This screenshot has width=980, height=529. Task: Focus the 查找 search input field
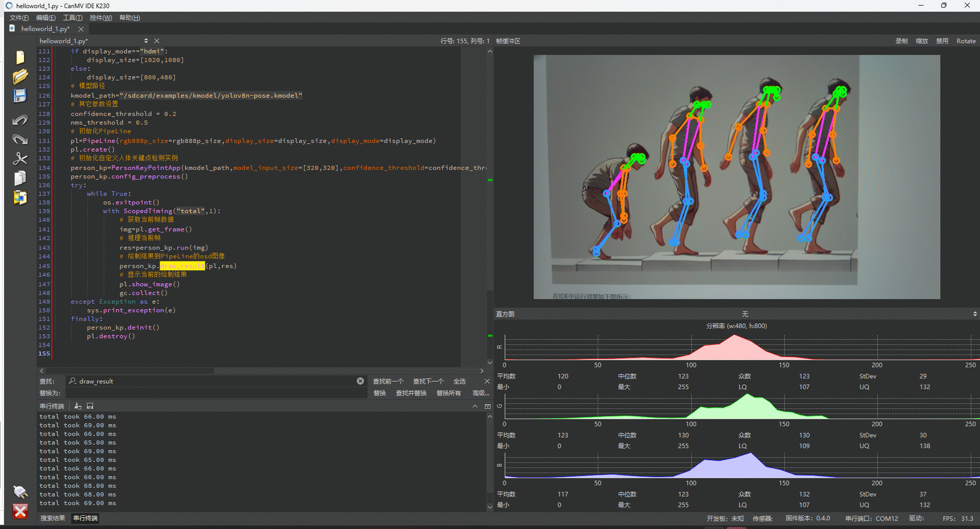point(216,381)
